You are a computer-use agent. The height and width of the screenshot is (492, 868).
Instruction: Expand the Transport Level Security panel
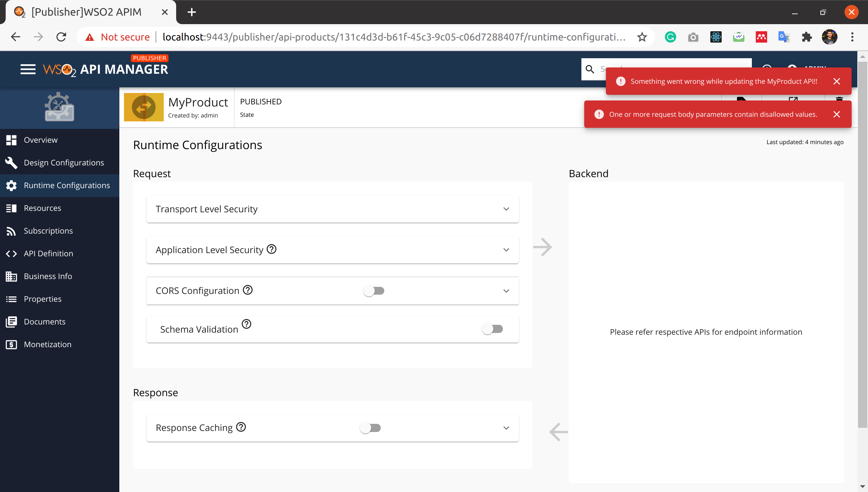pyautogui.click(x=332, y=209)
